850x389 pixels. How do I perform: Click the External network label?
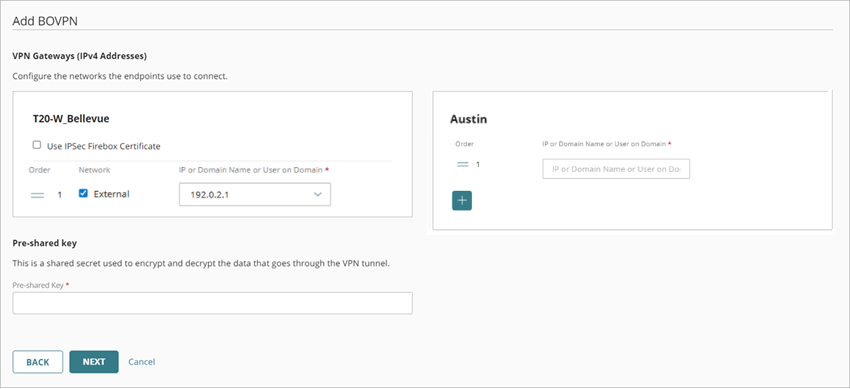tap(112, 194)
